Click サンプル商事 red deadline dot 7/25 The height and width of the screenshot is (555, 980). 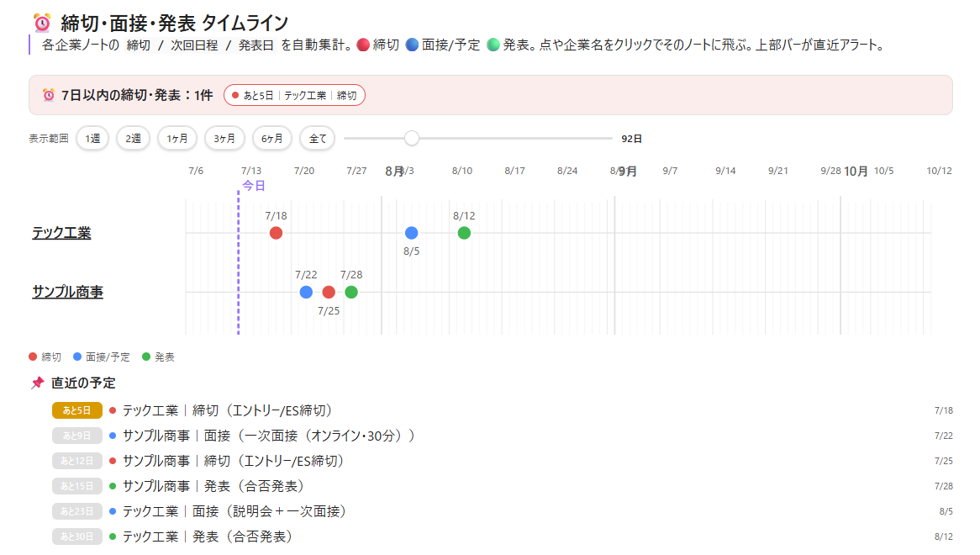[x=329, y=292]
